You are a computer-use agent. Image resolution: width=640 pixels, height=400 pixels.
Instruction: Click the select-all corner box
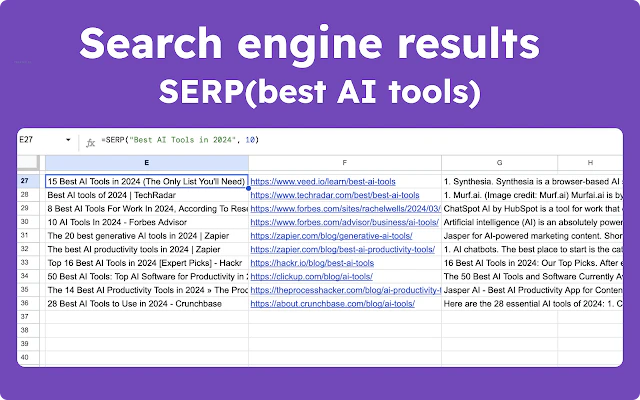coord(28,162)
